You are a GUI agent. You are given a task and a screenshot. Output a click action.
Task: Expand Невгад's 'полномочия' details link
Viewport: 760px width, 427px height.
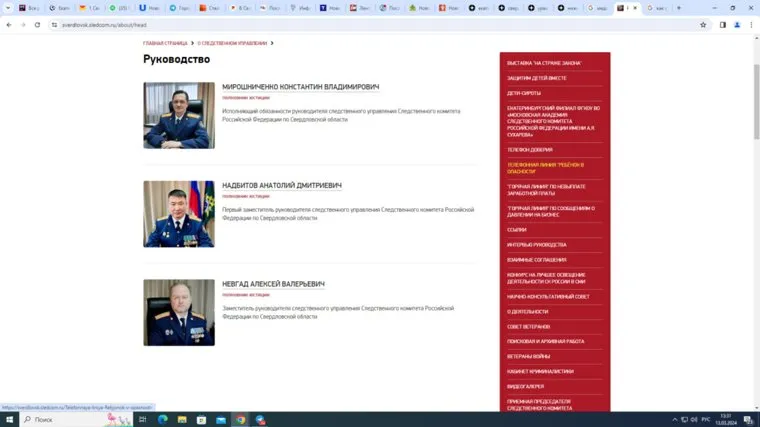click(246, 295)
